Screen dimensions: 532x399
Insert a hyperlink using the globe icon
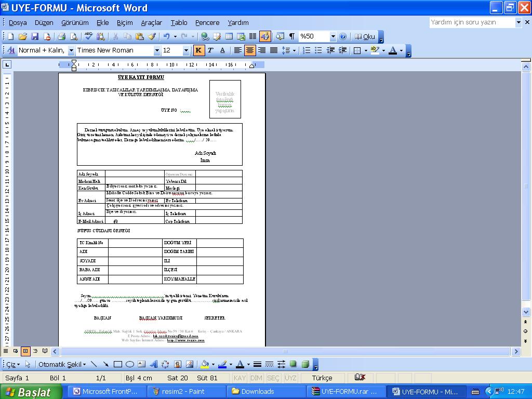[205, 36]
